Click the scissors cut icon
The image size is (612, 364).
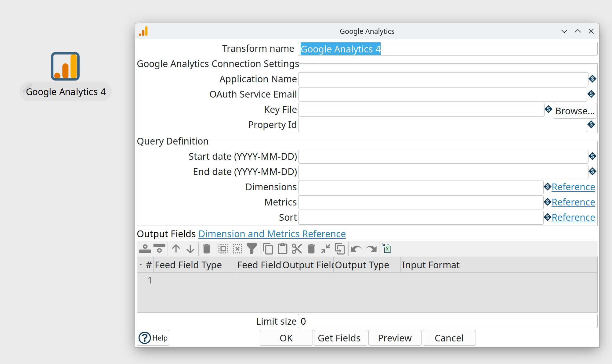tap(297, 249)
